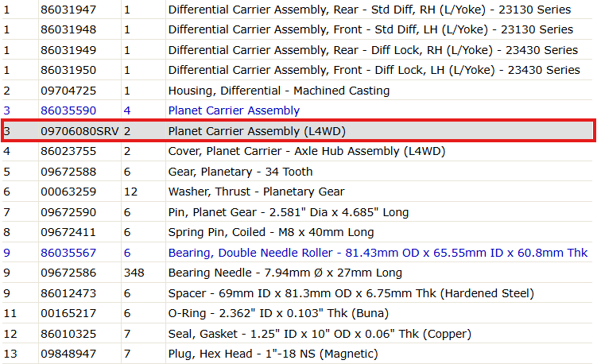The height and width of the screenshot is (364, 597).
Task: Open the blue part number 86035567 link
Action: coord(68,253)
